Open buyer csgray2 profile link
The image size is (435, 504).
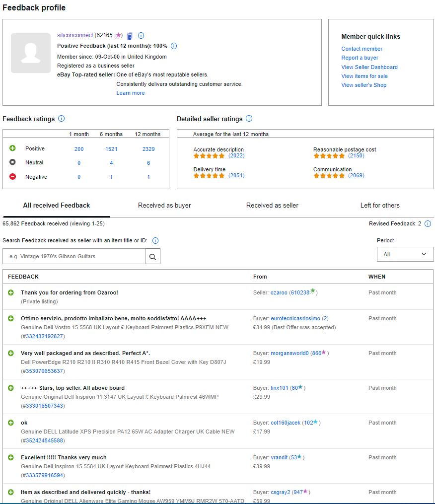click(280, 492)
